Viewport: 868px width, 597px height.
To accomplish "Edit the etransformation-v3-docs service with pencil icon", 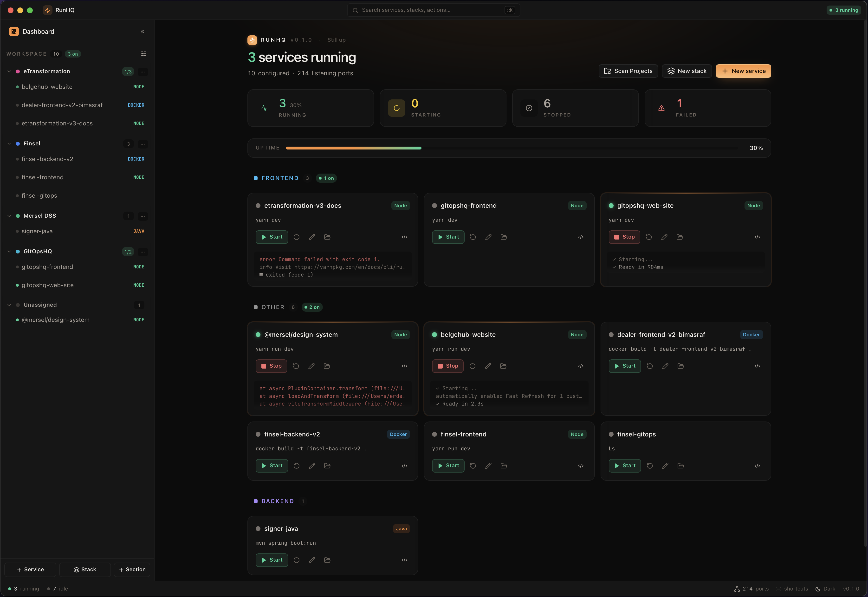I will (312, 237).
